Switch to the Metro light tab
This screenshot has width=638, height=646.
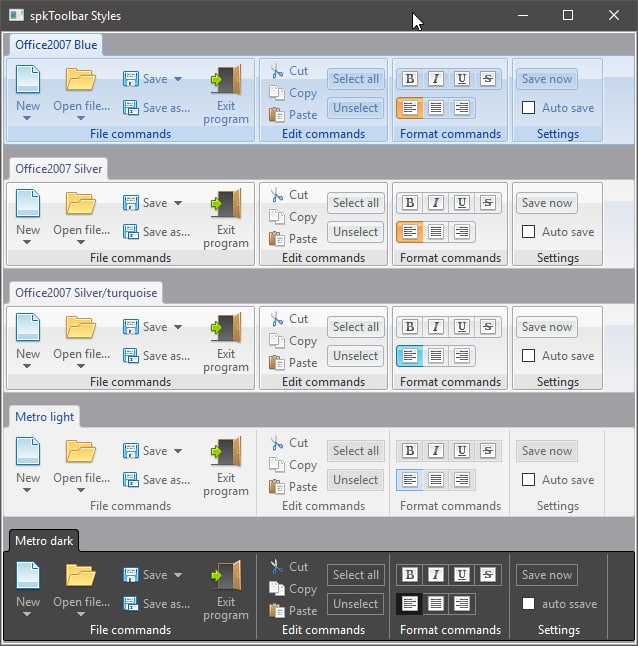44,417
